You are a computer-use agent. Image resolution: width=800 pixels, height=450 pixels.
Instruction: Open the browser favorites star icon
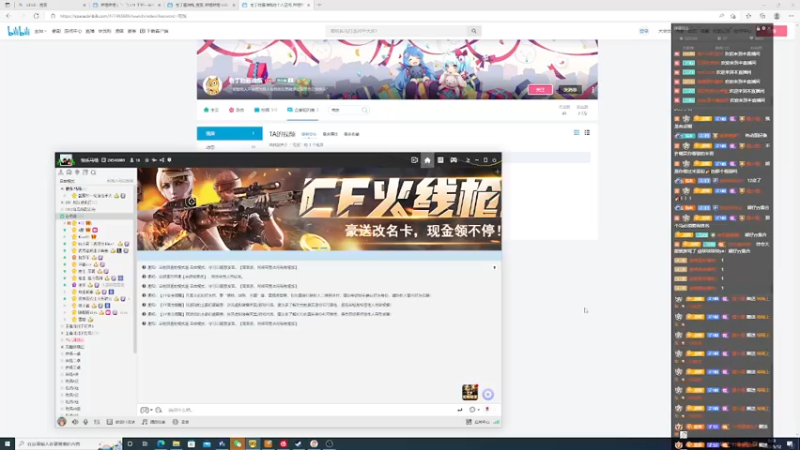tap(748, 16)
